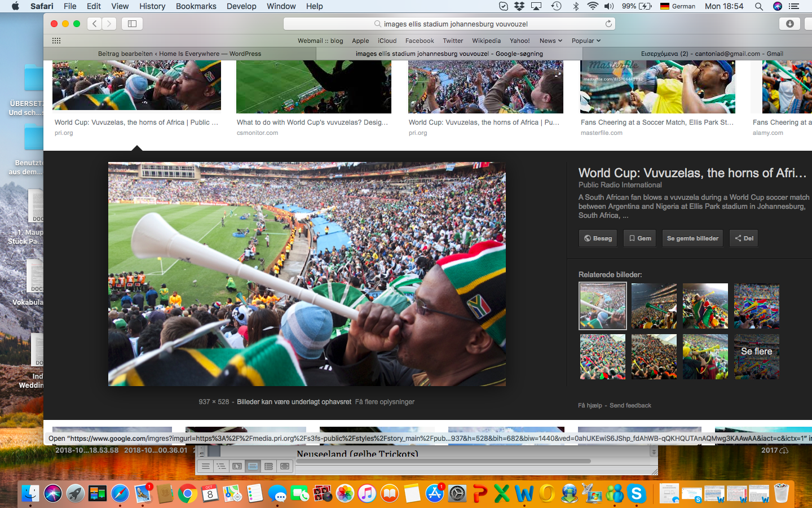Open the iCloud bookmark
The height and width of the screenshot is (508, 812).
pos(387,41)
